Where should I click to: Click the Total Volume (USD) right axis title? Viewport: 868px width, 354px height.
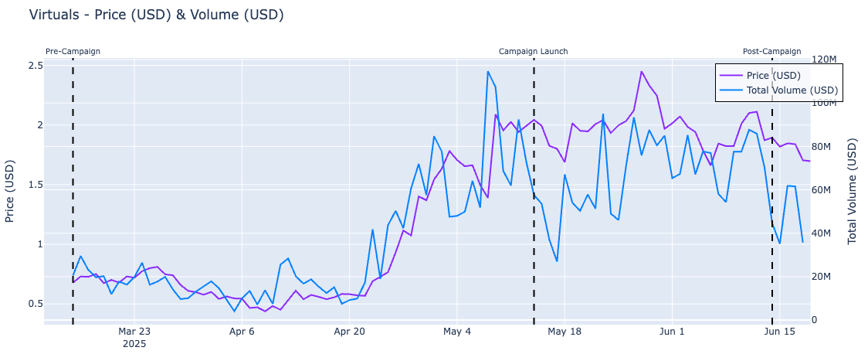tap(852, 192)
